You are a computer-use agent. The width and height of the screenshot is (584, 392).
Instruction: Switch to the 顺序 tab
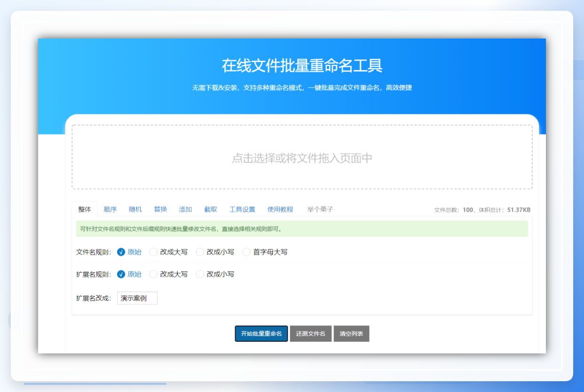coord(110,209)
